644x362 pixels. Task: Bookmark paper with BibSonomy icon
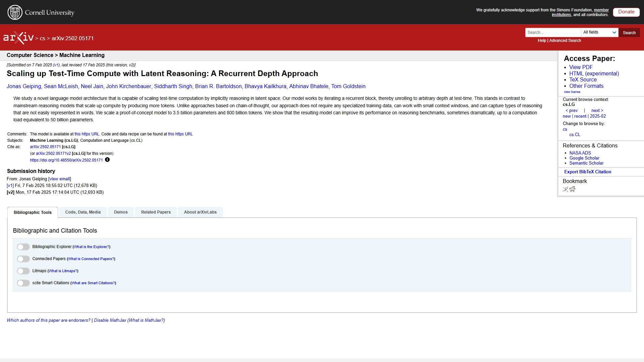pos(566,189)
